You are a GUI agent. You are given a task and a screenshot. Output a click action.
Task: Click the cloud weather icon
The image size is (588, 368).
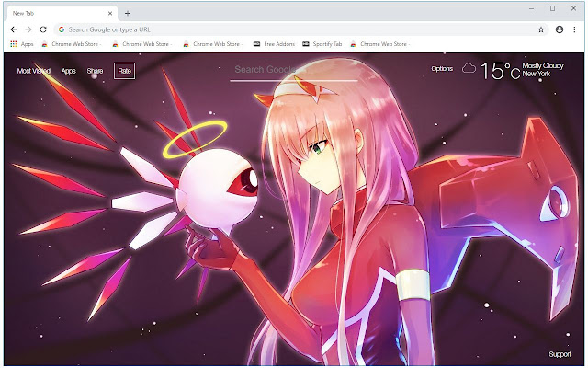pos(469,68)
